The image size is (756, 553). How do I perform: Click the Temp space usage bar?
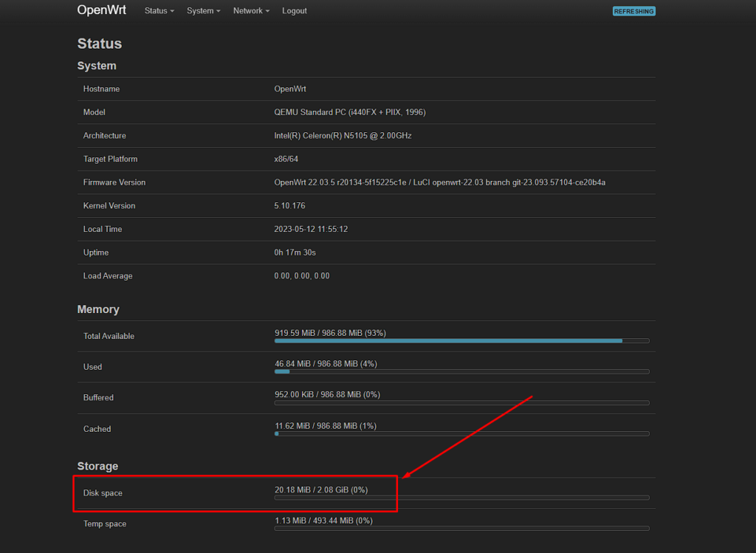tap(461, 529)
